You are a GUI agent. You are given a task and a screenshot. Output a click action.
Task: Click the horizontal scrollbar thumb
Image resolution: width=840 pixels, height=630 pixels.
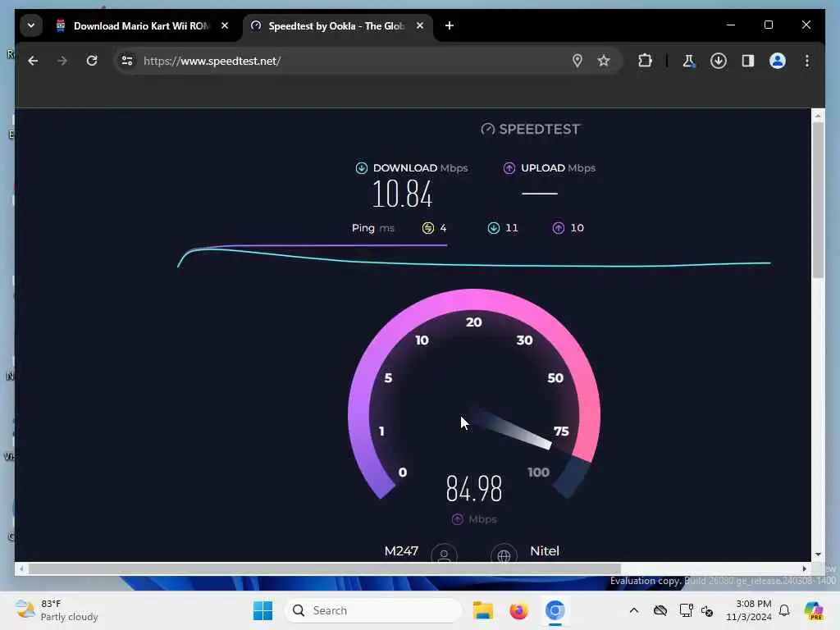pyautogui.click(x=325, y=569)
